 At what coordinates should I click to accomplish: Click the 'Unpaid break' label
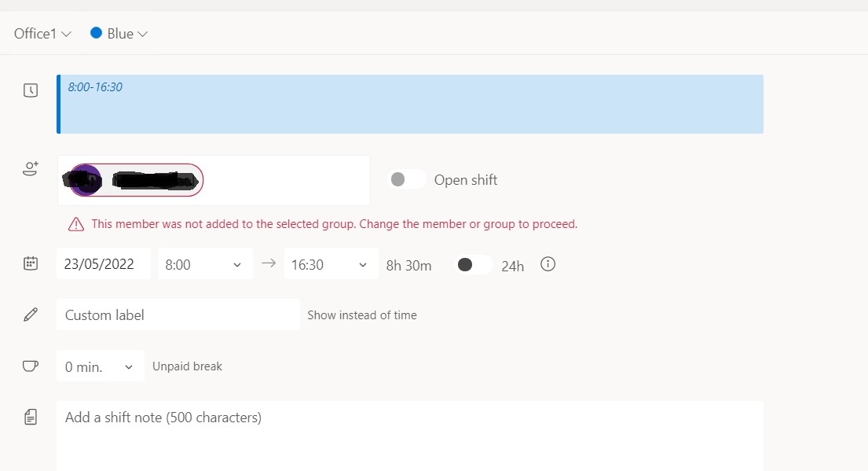[x=187, y=366]
